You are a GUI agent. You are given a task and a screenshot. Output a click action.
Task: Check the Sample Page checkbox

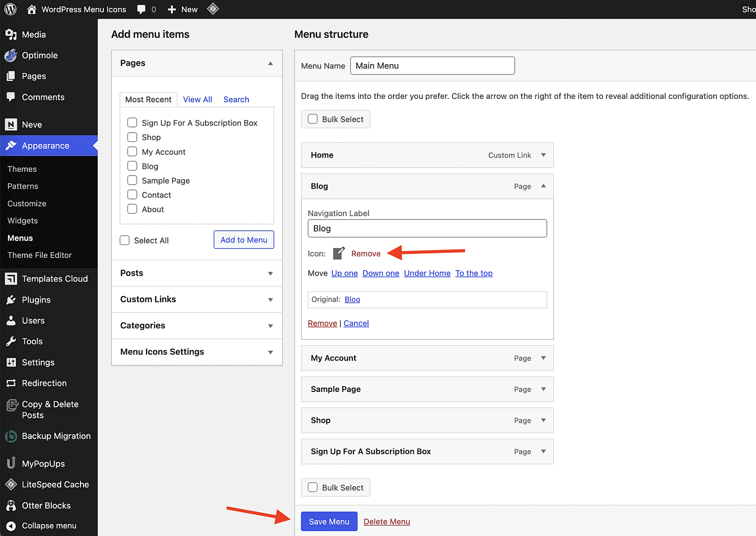coord(132,180)
